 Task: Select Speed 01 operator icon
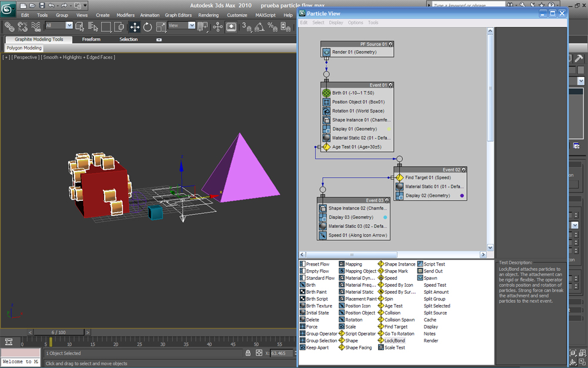point(322,235)
